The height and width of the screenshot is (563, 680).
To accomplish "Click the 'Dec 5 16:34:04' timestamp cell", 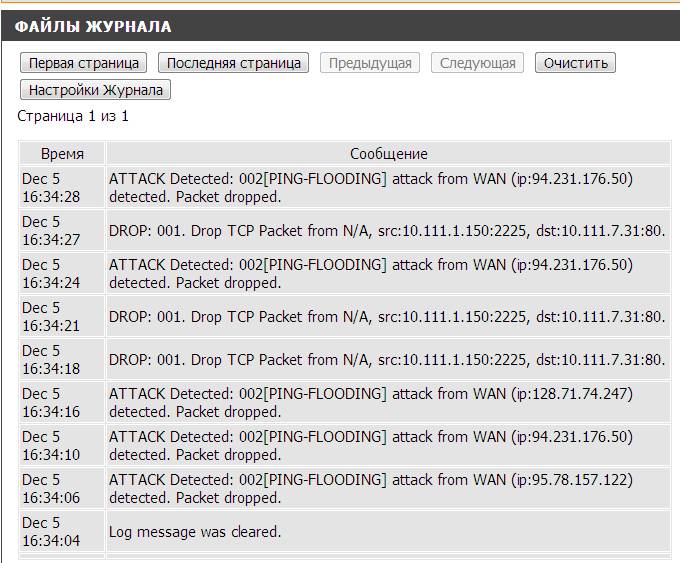I will click(62, 532).
